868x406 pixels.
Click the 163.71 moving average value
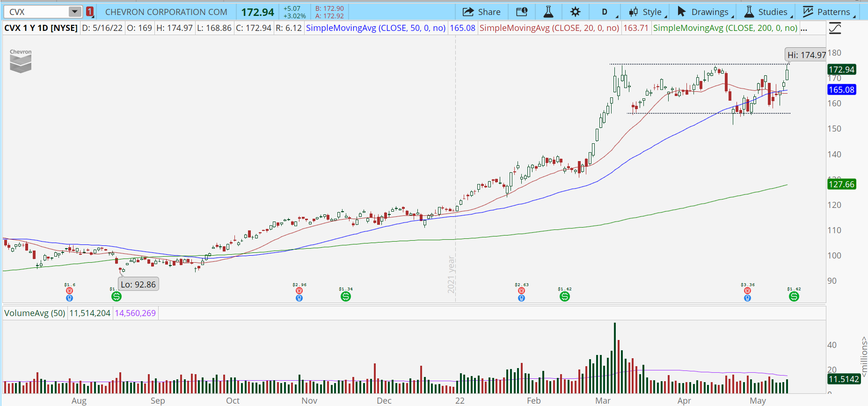coord(636,28)
